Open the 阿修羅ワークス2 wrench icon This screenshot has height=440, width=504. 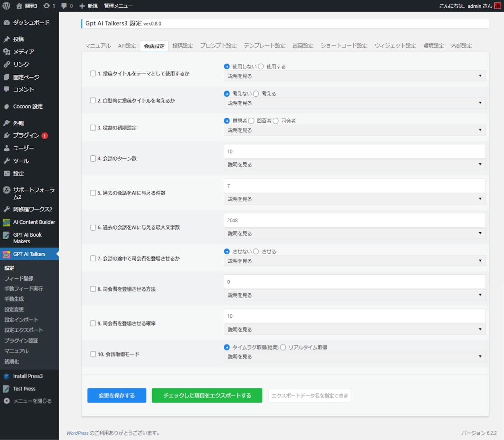coord(7,209)
